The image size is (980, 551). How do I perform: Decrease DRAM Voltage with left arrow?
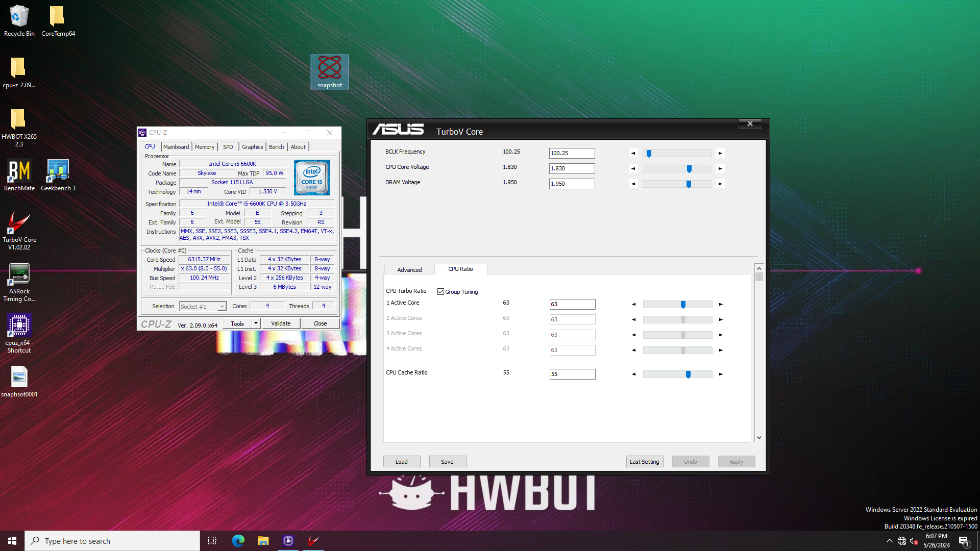(x=633, y=184)
